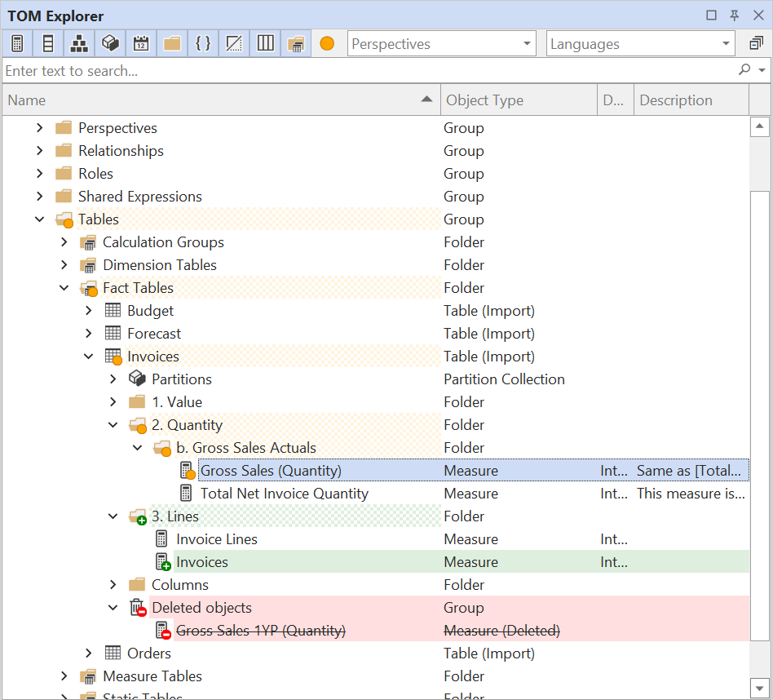Click the Invoices table modified icon
773x700 pixels.
tap(113, 357)
